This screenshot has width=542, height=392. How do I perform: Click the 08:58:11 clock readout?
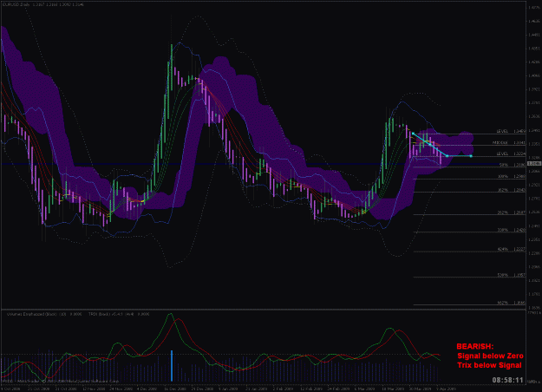508,380
